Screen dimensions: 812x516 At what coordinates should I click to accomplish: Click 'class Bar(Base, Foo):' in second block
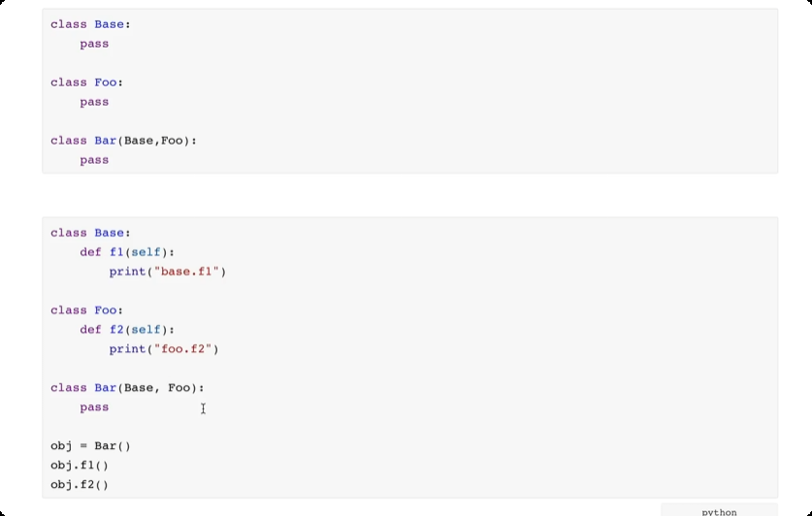point(127,388)
